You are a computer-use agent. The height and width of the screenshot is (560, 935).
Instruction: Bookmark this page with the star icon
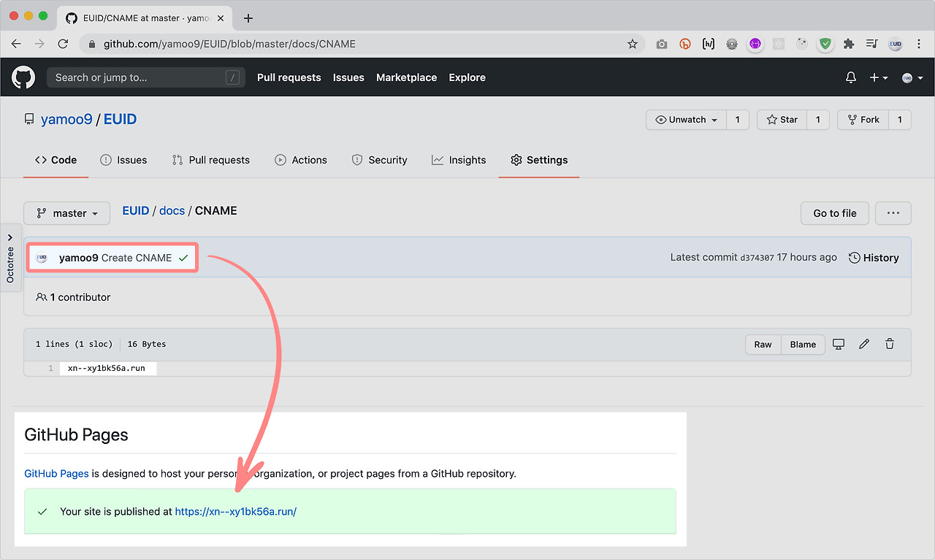click(633, 44)
